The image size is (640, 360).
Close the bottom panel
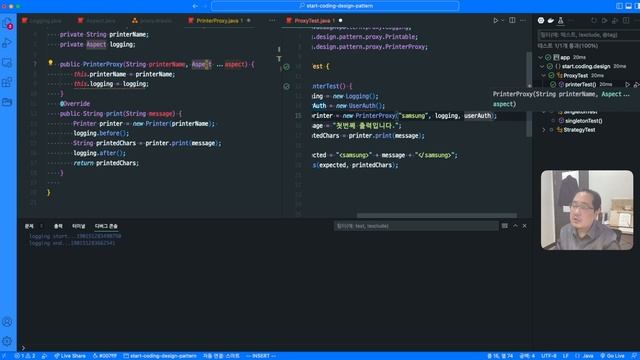click(x=524, y=226)
